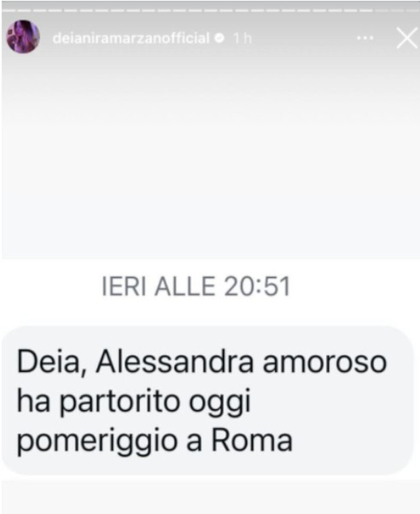Click the "IERI ALLE 20:51" time label
The image size is (420, 514).
197,287
